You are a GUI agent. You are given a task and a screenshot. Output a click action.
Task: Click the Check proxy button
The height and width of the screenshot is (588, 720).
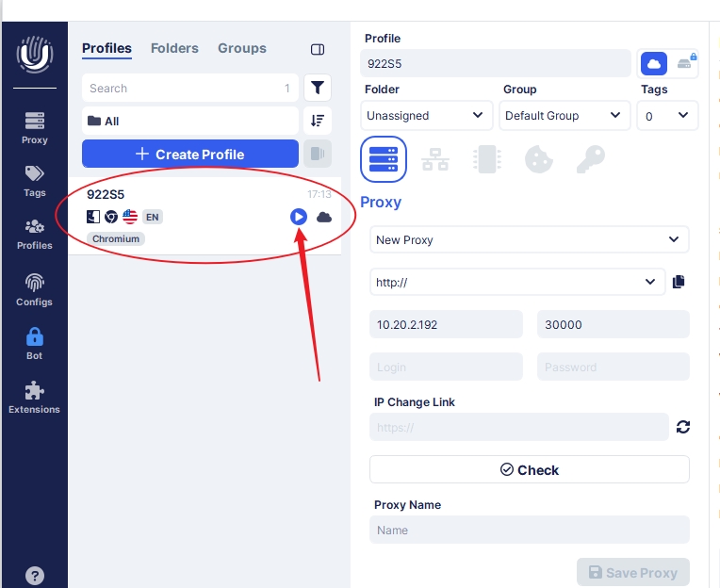click(x=529, y=469)
